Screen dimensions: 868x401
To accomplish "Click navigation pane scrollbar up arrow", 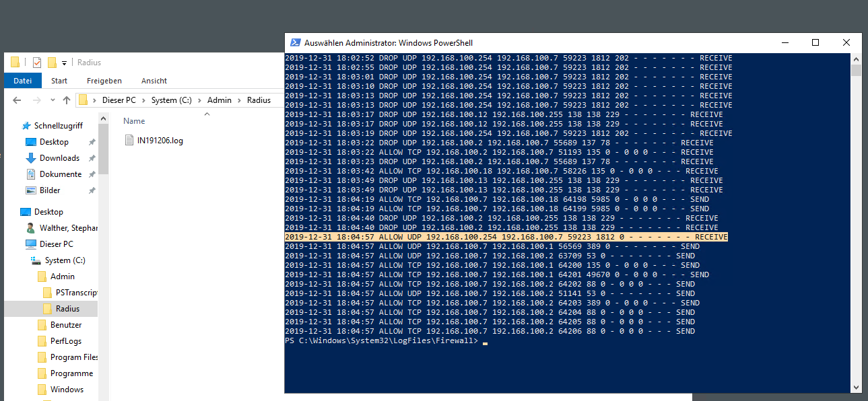I will pos(104,120).
